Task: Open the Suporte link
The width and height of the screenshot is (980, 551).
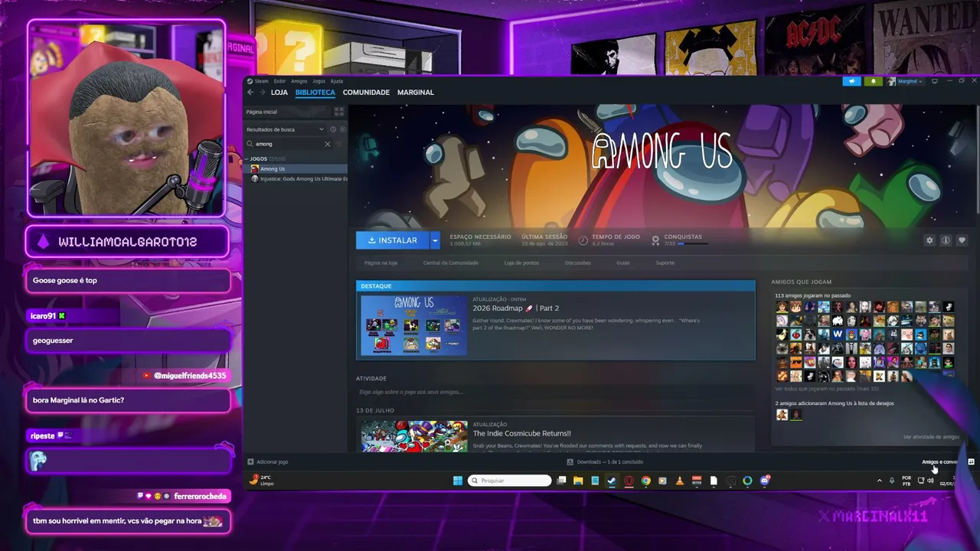Action: coord(665,263)
